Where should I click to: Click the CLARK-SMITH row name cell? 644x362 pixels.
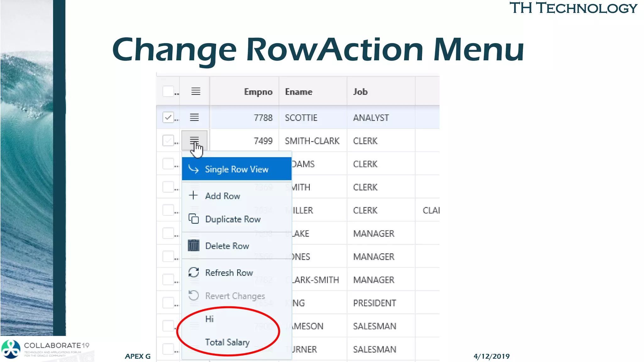click(319, 280)
